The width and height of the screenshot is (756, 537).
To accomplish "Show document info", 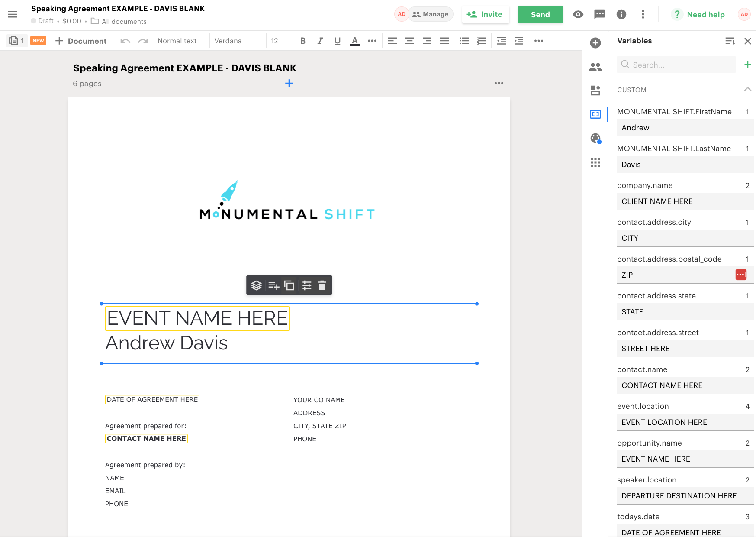I will 621,14.
